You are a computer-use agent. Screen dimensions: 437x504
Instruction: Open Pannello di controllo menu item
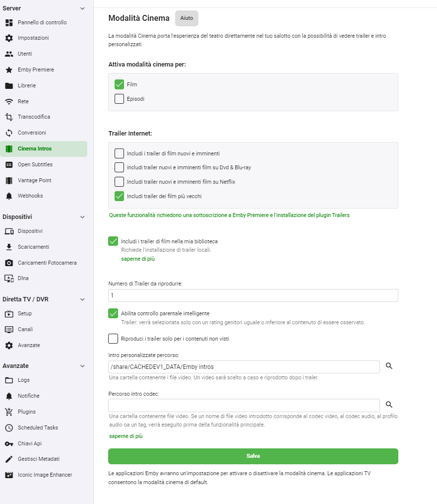coord(42,22)
